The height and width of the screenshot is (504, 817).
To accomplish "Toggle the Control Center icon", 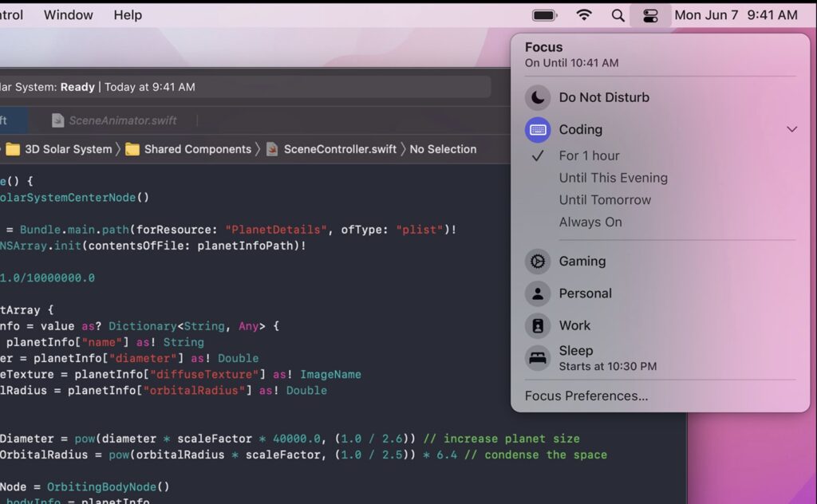I will (x=650, y=16).
